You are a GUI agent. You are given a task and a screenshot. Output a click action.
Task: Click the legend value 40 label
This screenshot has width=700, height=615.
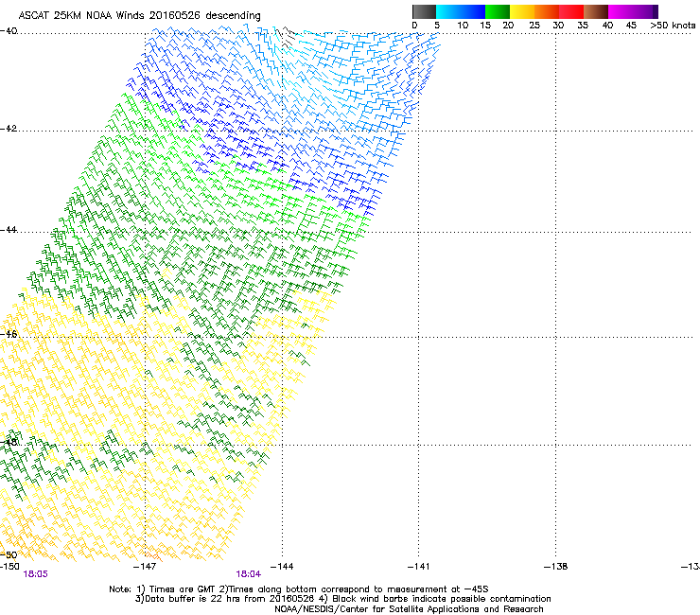[x=607, y=26]
